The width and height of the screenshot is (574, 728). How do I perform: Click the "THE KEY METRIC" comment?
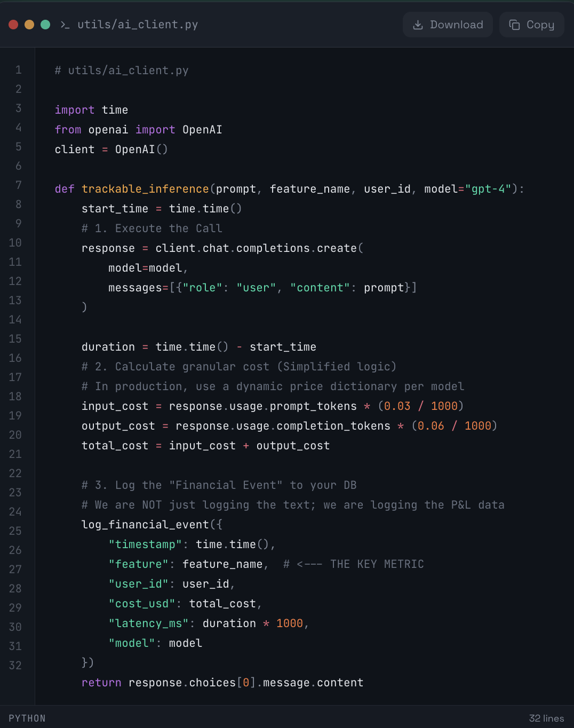click(x=377, y=564)
